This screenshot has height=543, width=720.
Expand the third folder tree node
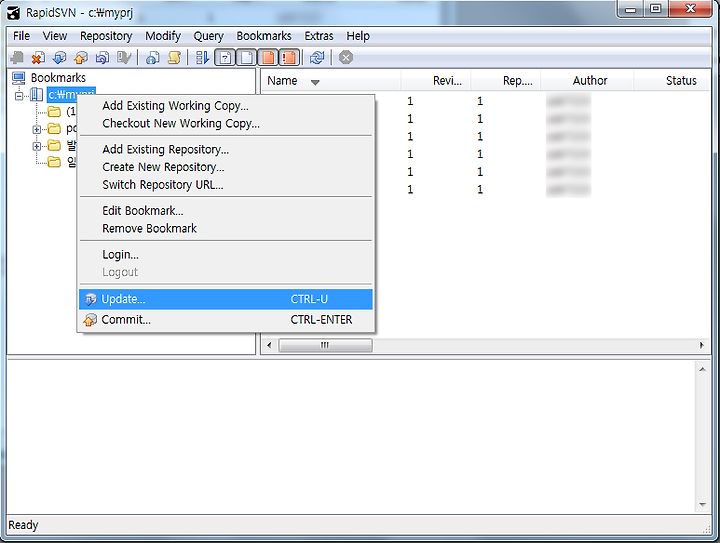pos(37,146)
